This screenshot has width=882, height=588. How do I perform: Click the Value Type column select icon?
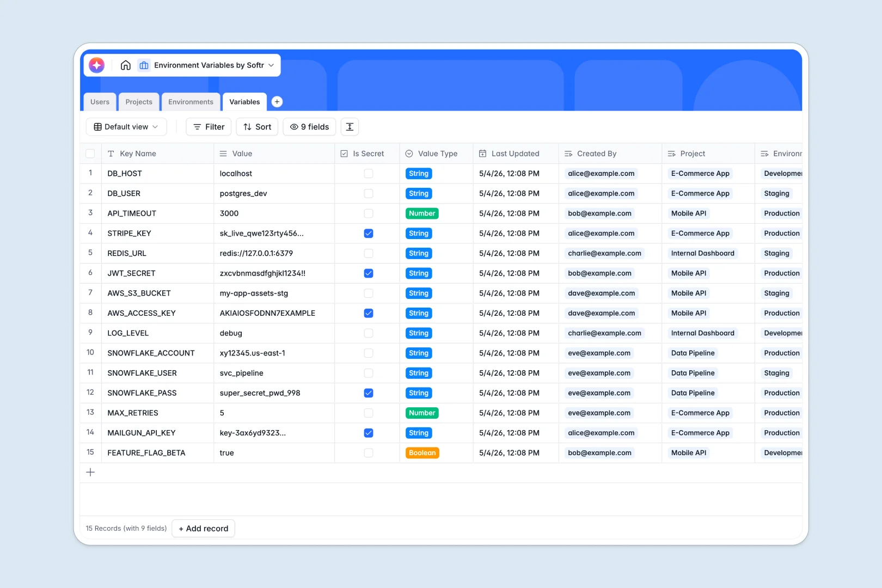pos(409,154)
